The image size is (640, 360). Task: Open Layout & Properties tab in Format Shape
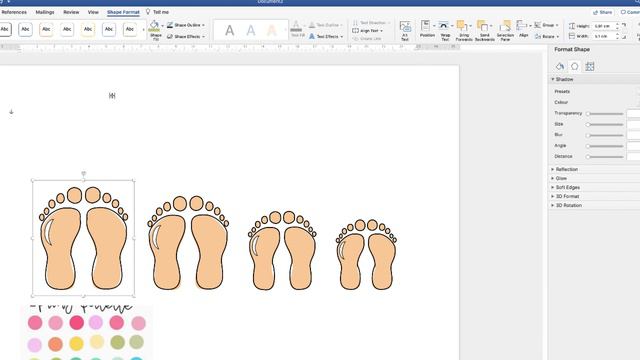[589, 66]
